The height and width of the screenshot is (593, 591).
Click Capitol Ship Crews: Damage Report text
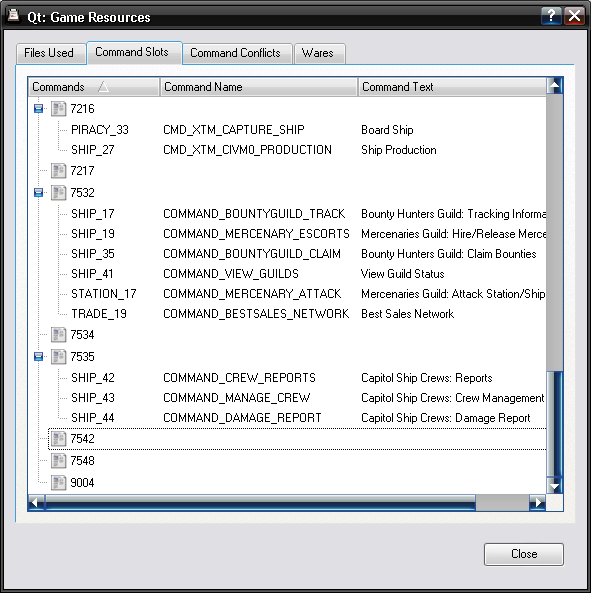(446, 418)
